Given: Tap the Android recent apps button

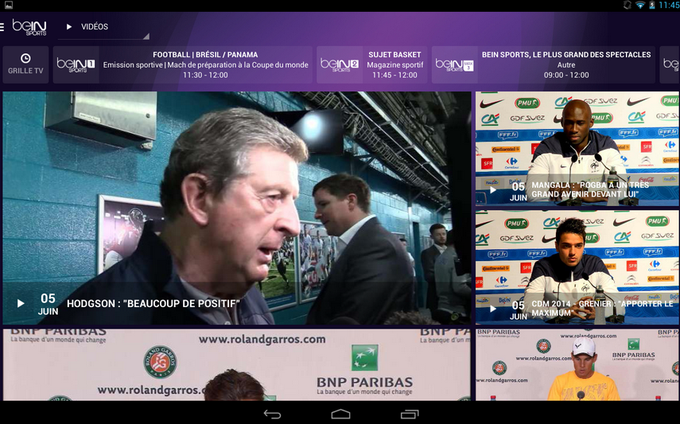Looking at the screenshot, I should click(409, 414).
